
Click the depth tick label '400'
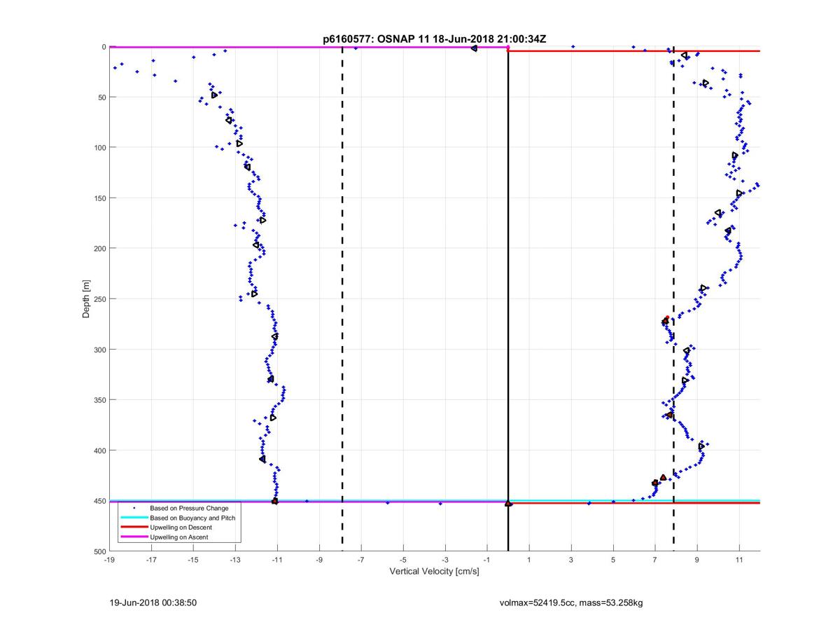click(99, 450)
